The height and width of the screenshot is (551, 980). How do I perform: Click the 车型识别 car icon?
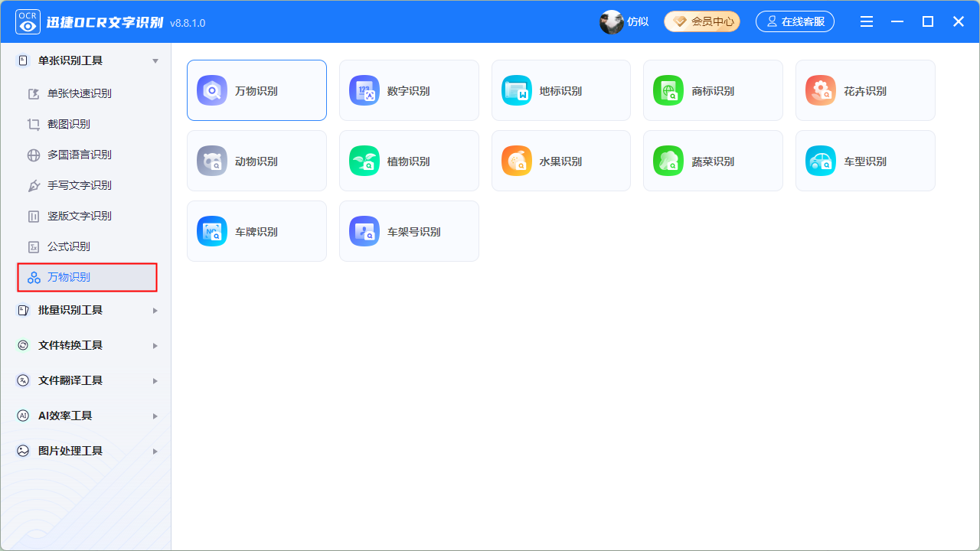pos(821,161)
